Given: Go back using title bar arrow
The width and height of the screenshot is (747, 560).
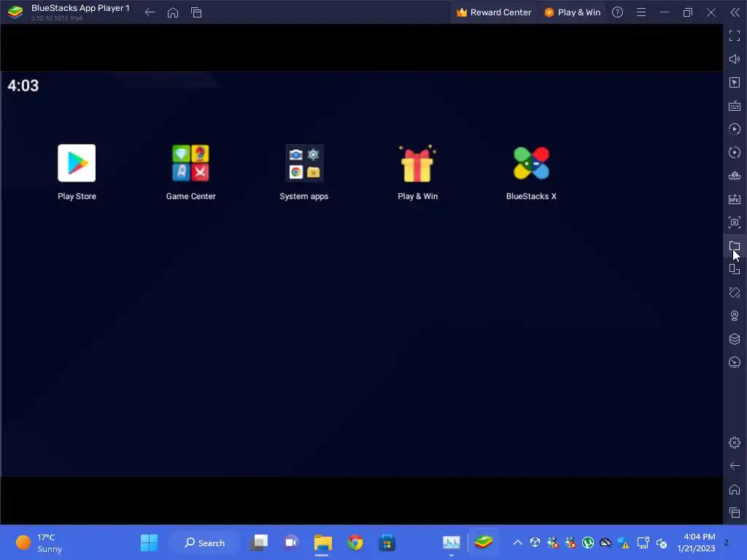Looking at the screenshot, I should [x=150, y=12].
